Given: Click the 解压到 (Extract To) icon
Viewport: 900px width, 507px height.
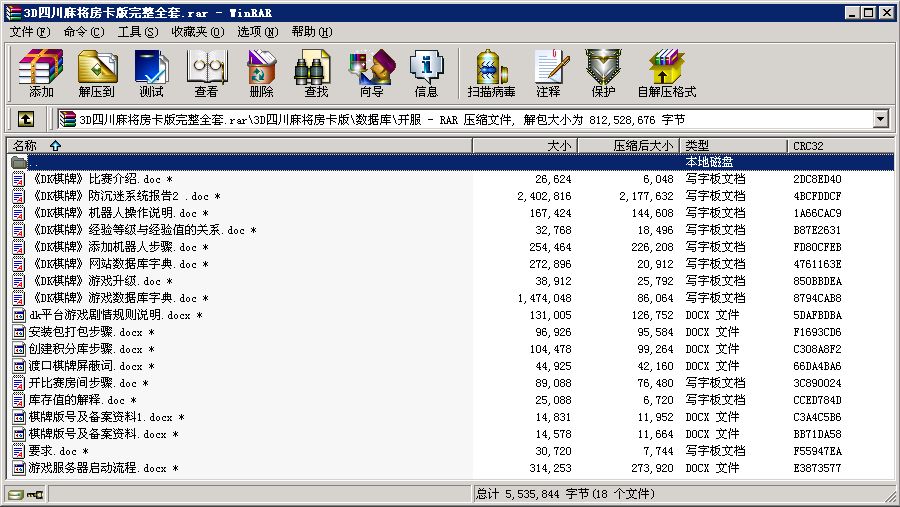Looking at the screenshot, I should pyautogui.click(x=96, y=74).
